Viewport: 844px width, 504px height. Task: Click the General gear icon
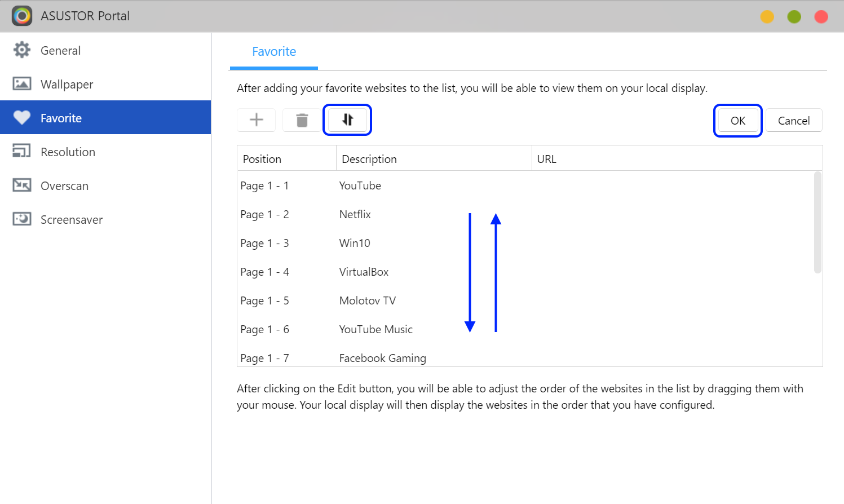pos(22,50)
